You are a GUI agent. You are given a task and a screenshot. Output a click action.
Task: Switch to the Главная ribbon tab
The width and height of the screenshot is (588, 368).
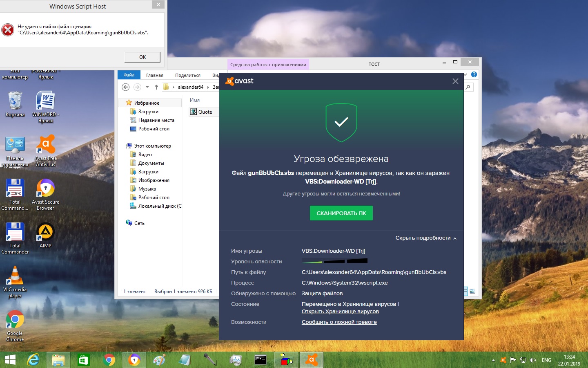[155, 75]
